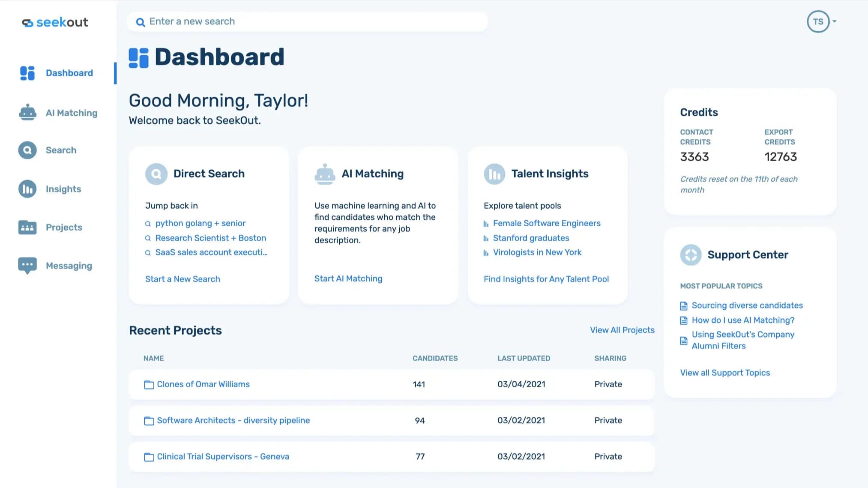This screenshot has width=868, height=488.
Task: Click document icon beside Sourcing diverse candidates
Action: pos(684,306)
